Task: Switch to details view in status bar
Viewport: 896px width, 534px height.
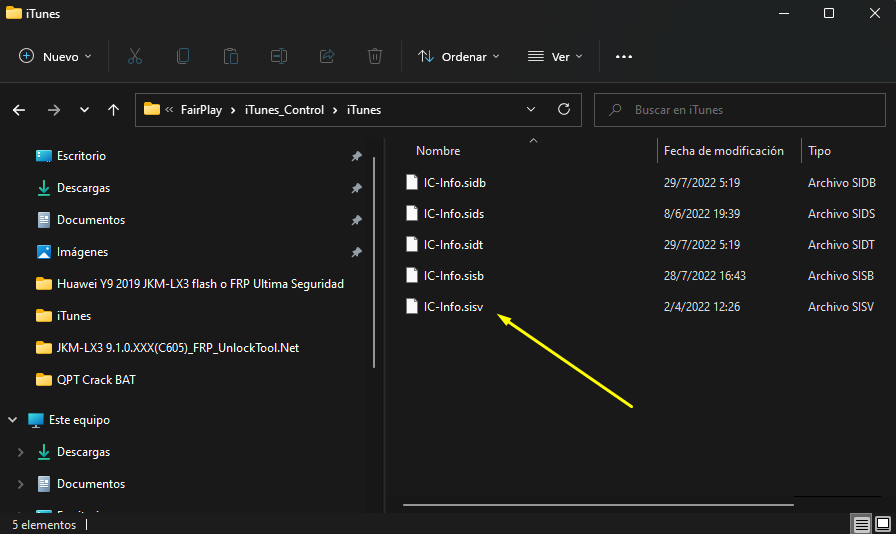Action: point(861,524)
